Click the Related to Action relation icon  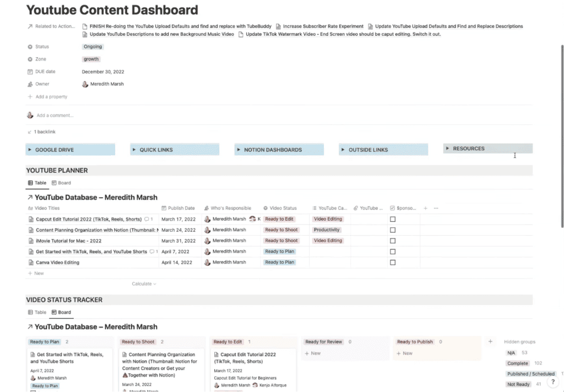tap(30, 26)
